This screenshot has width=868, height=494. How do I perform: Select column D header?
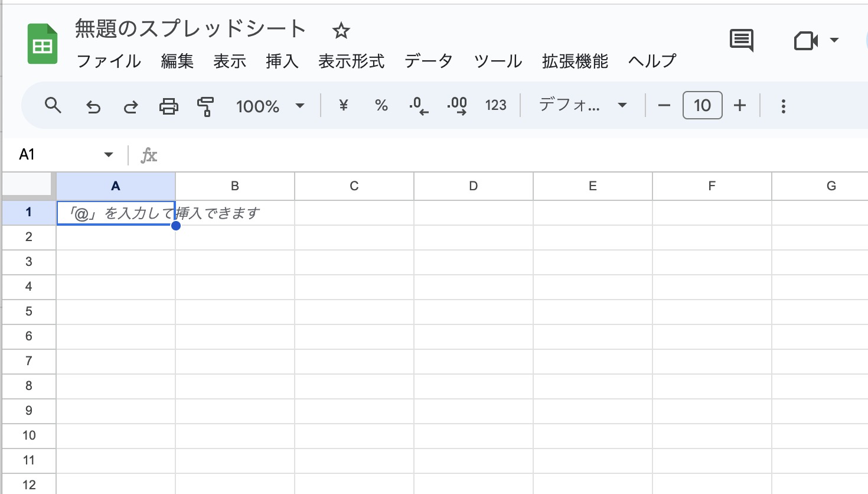tap(473, 186)
